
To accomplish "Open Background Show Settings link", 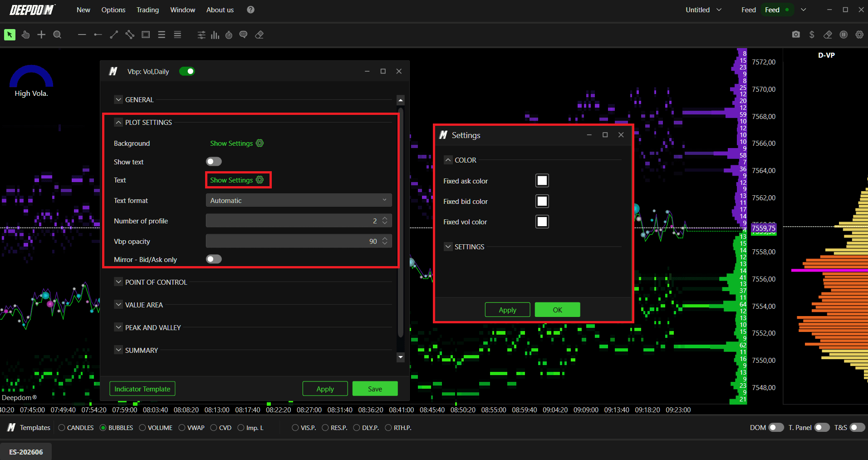I will click(x=231, y=143).
